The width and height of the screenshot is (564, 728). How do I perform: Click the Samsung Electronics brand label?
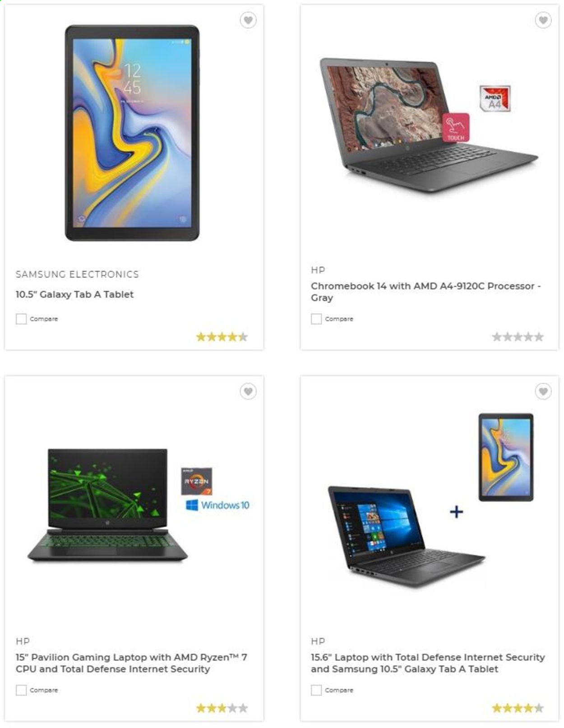point(77,274)
